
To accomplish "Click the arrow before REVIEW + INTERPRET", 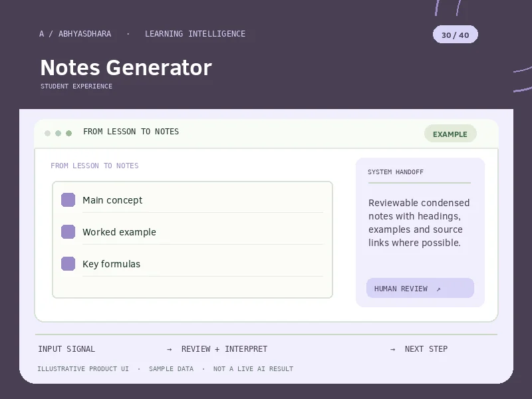I will coord(170,349).
